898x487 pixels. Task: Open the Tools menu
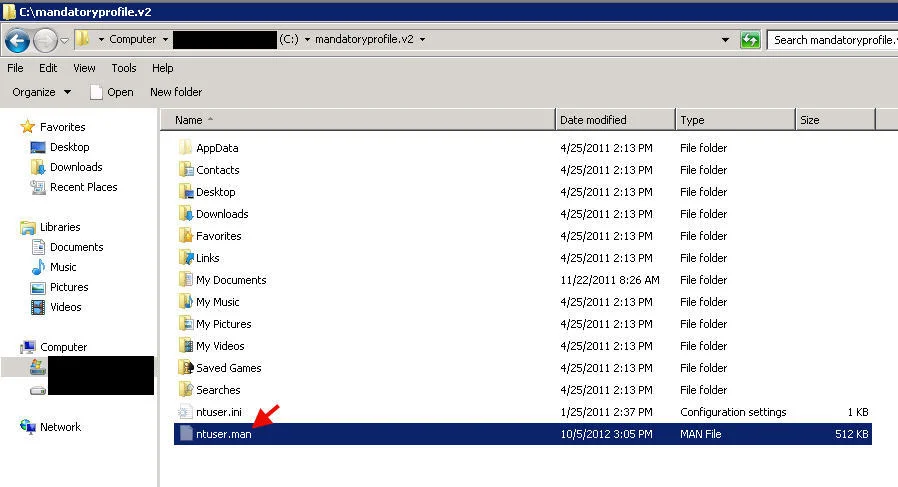(x=124, y=68)
